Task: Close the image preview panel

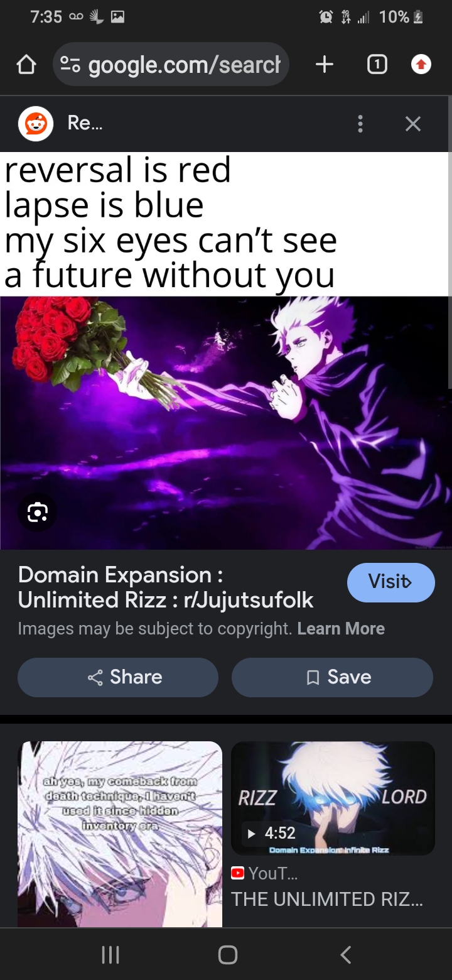Action: [x=412, y=124]
